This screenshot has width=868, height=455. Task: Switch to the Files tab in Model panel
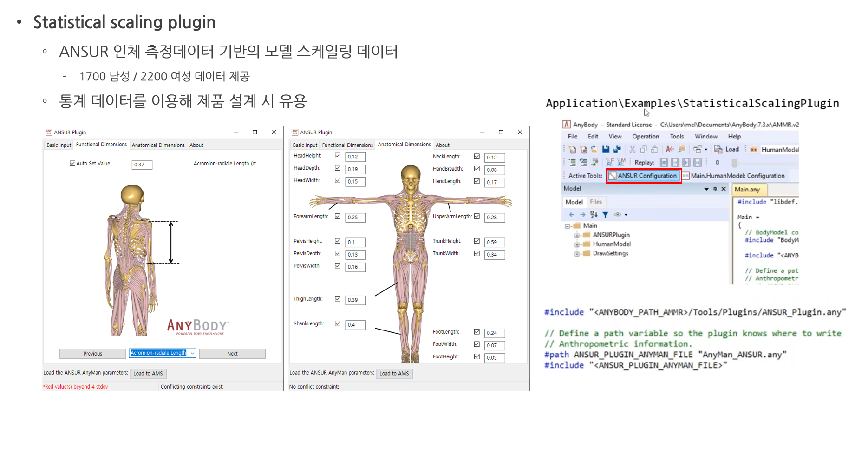click(x=596, y=202)
